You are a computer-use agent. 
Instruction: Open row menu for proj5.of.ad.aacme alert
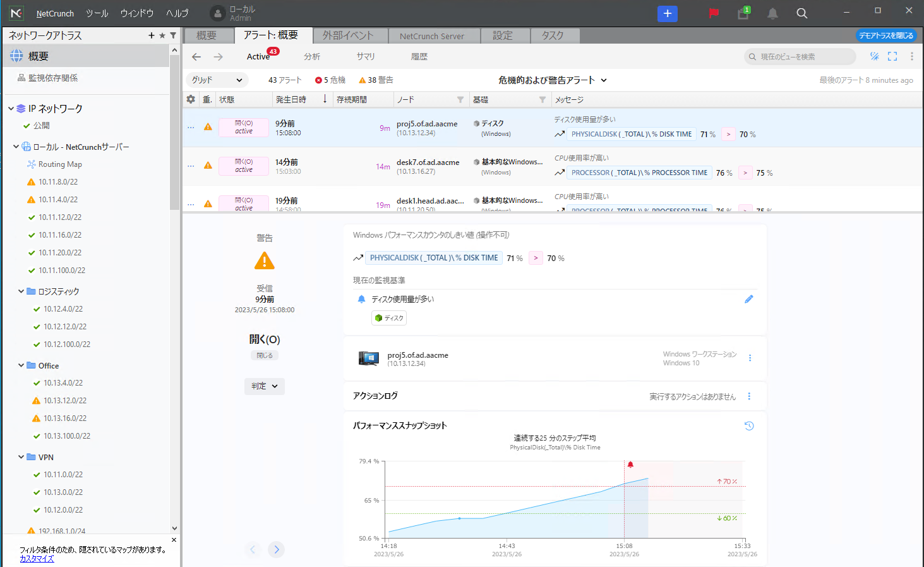click(x=191, y=128)
